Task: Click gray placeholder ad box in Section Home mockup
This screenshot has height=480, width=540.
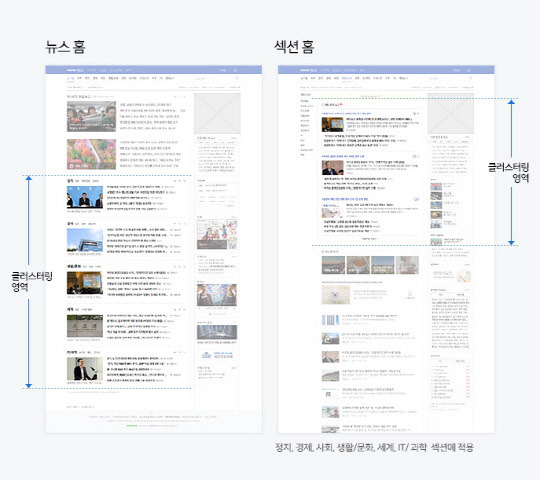Action: point(450,113)
